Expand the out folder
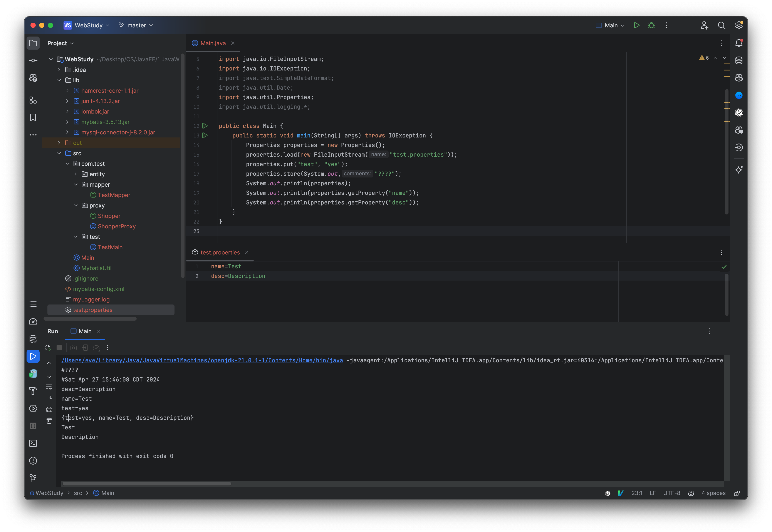The height and width of the screenshot is (532, 772). click(59, 143)
